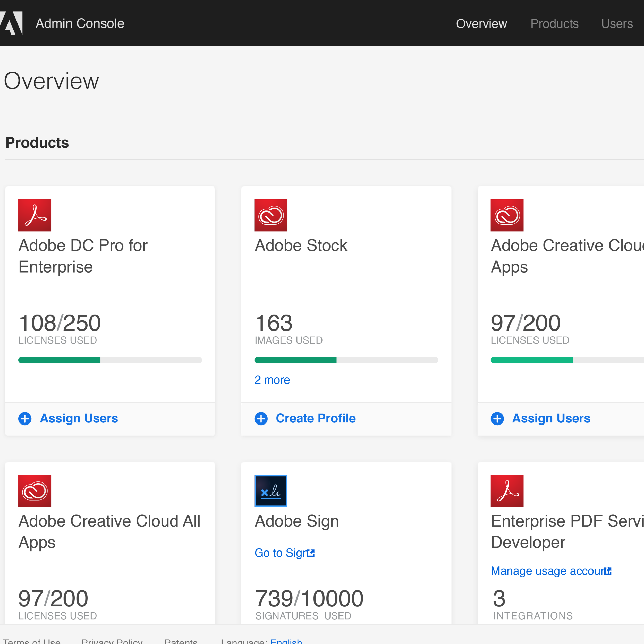The height and width of the screenshot is (644, 644).
Task: Click the external link icon next to Go to Sign
Action: pos(311,553)
